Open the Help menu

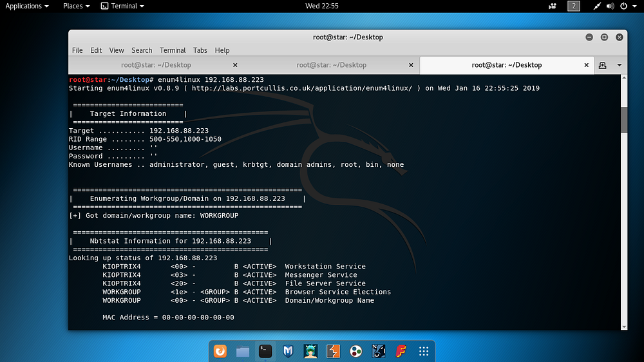[x=222, y=50]
